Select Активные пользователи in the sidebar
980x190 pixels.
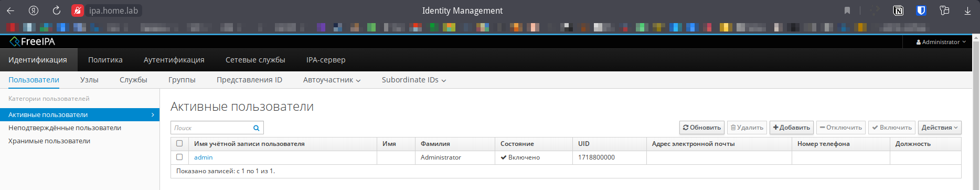click(80, 114)
